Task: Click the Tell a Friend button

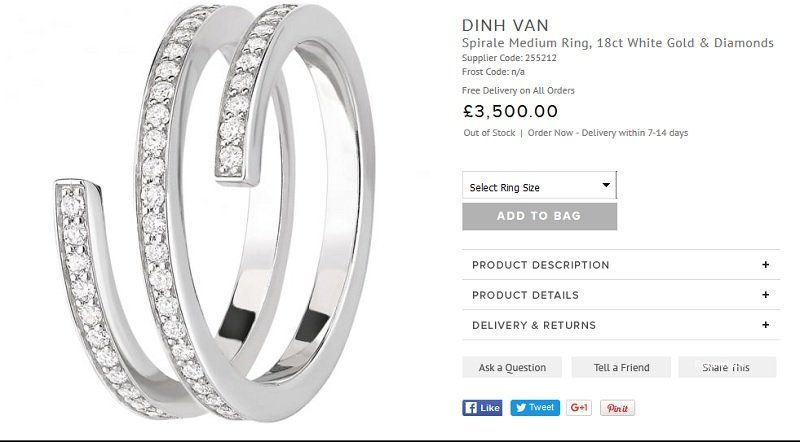Action: click(621, 367)
